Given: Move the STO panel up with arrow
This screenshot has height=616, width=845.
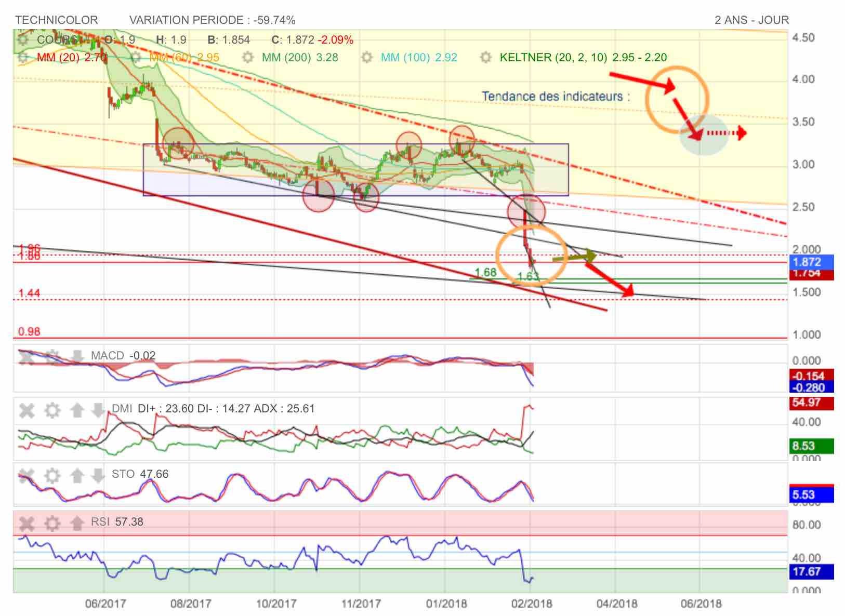Looking at the screenshot, I should coord(77,475).
